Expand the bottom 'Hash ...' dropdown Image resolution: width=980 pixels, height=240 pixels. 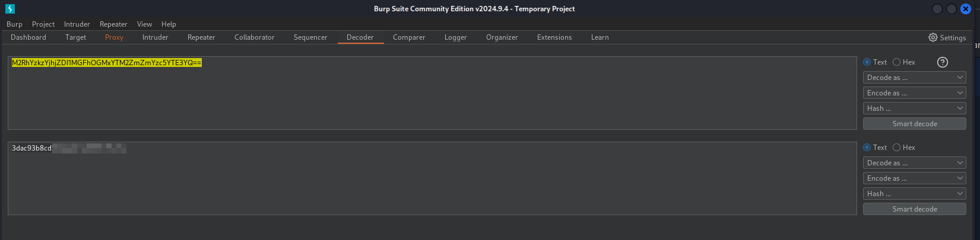coord(914,194)
